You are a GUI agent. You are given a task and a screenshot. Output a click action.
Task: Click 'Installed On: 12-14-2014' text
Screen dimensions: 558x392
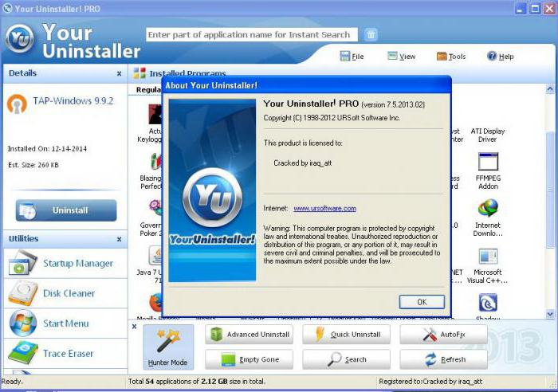(x=47, y=149)
